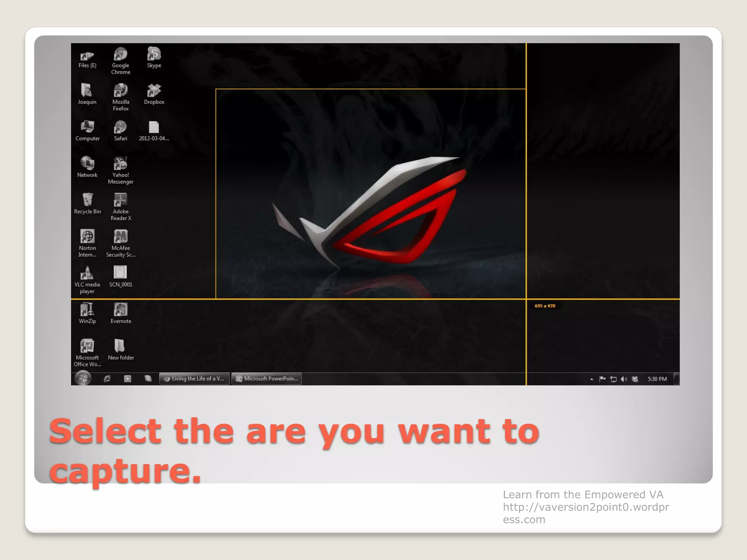Select the Recycle Bin icon

(87, 203)
